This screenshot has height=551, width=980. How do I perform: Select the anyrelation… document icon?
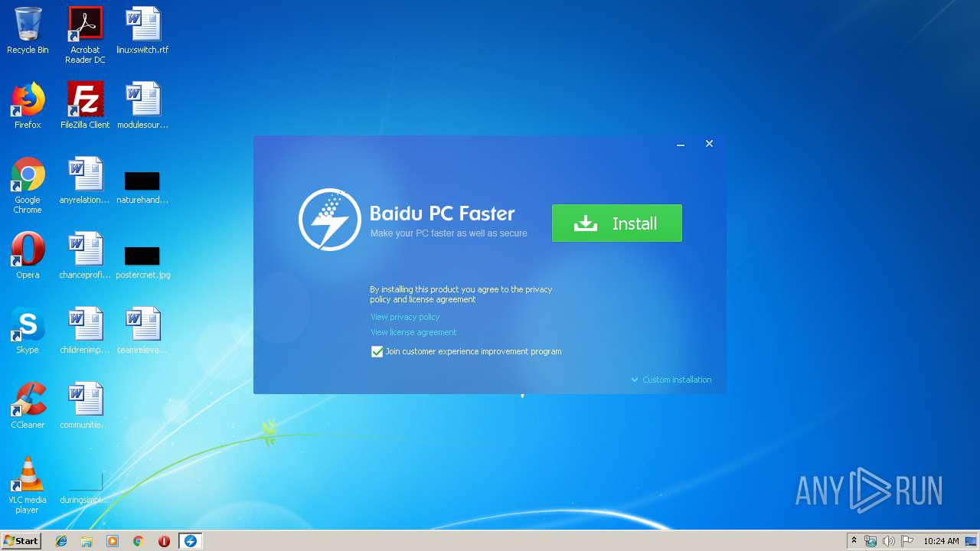(85, 181)
